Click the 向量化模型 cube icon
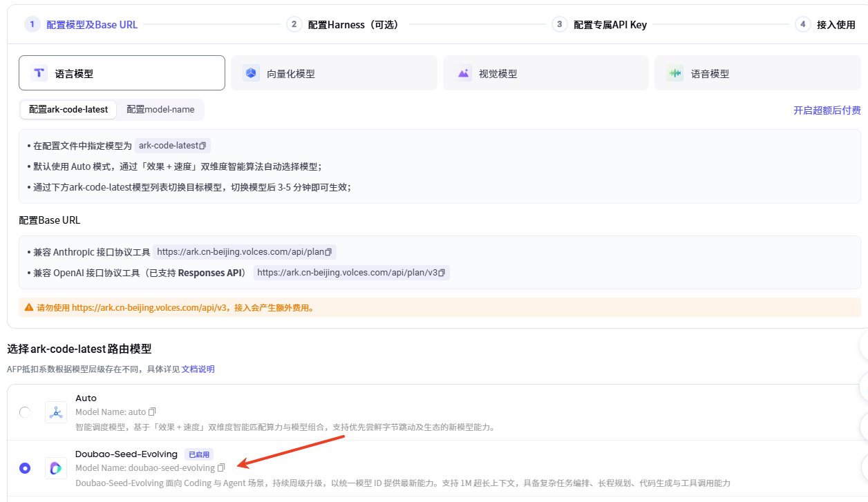The height and width of the screenshot is (502, 868). pos(251,73)
